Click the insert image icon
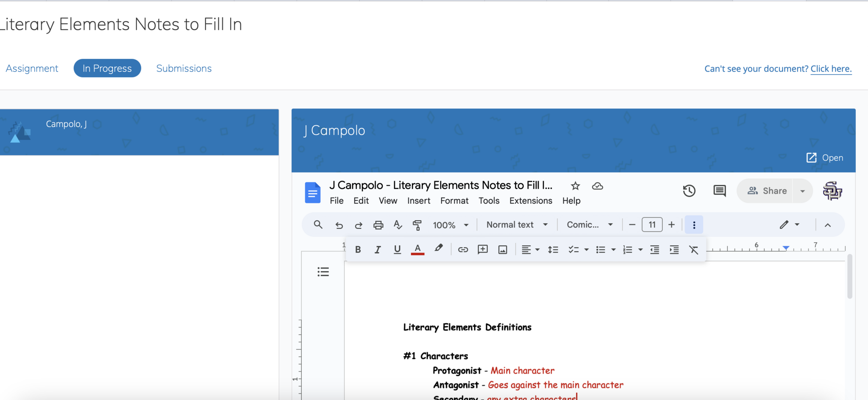 (503, 250)
